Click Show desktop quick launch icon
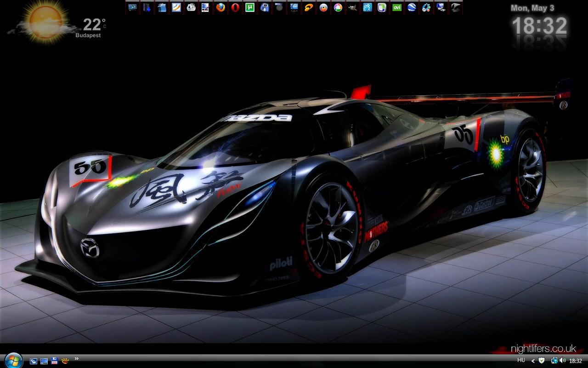This screenshot has width=588, height=368. click(44, 361)
